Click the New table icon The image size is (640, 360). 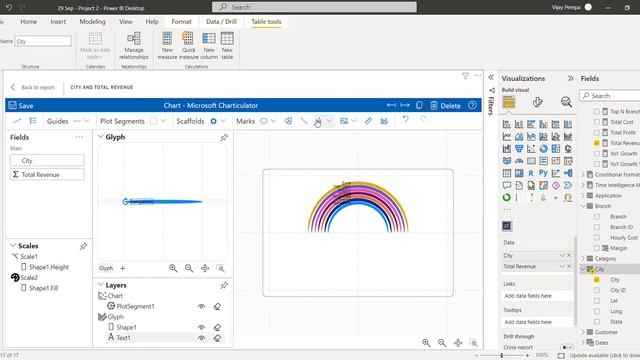(x=227, y=38)
